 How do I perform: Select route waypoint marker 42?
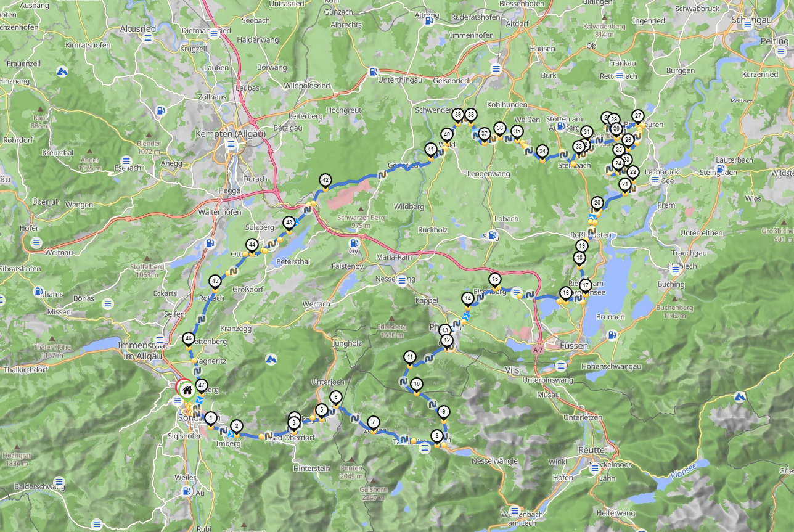coord(325,181)
